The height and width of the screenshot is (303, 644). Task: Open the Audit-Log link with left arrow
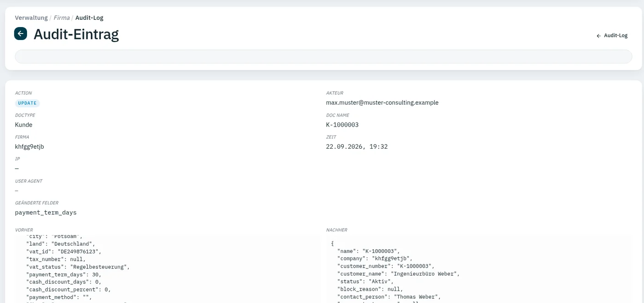[612, 35]
